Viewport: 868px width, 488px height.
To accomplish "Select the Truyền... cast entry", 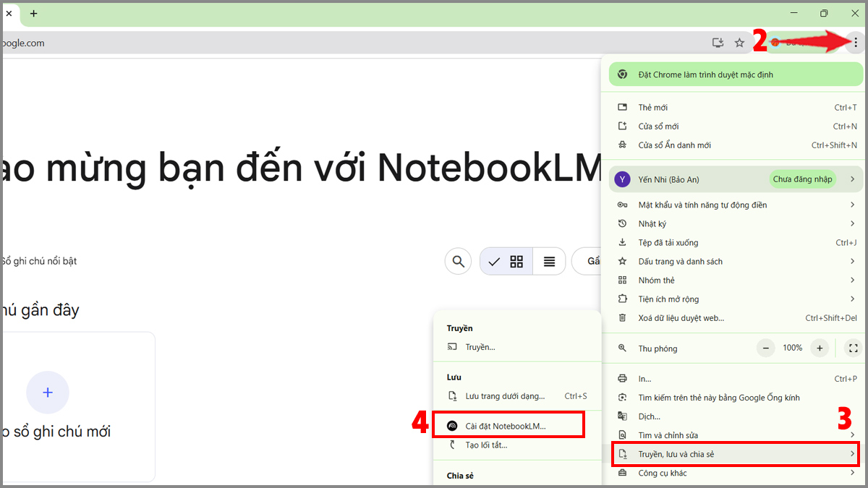I will (517, 347).
